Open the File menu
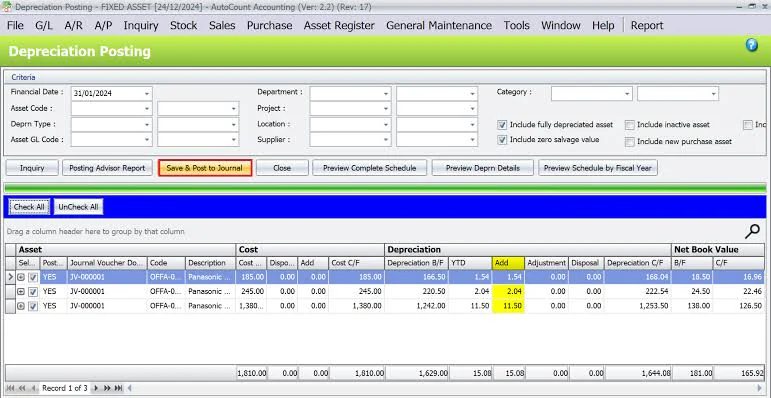Viewport: 771px width, 398px height. 15,26
